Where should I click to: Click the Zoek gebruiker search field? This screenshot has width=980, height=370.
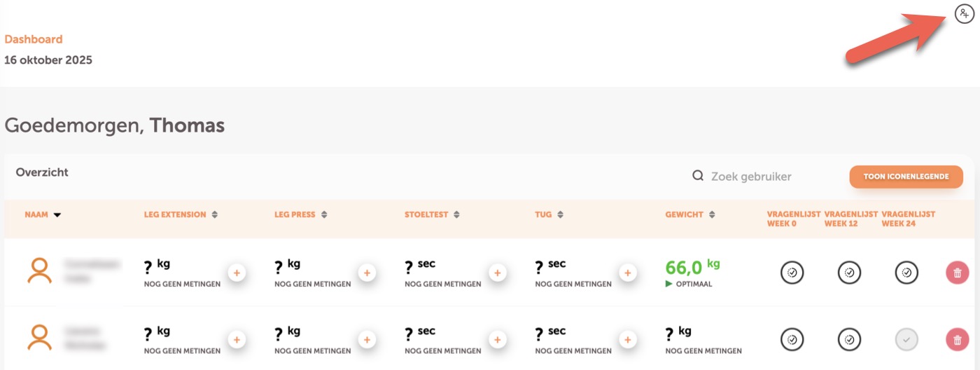(x=750, y=177)
